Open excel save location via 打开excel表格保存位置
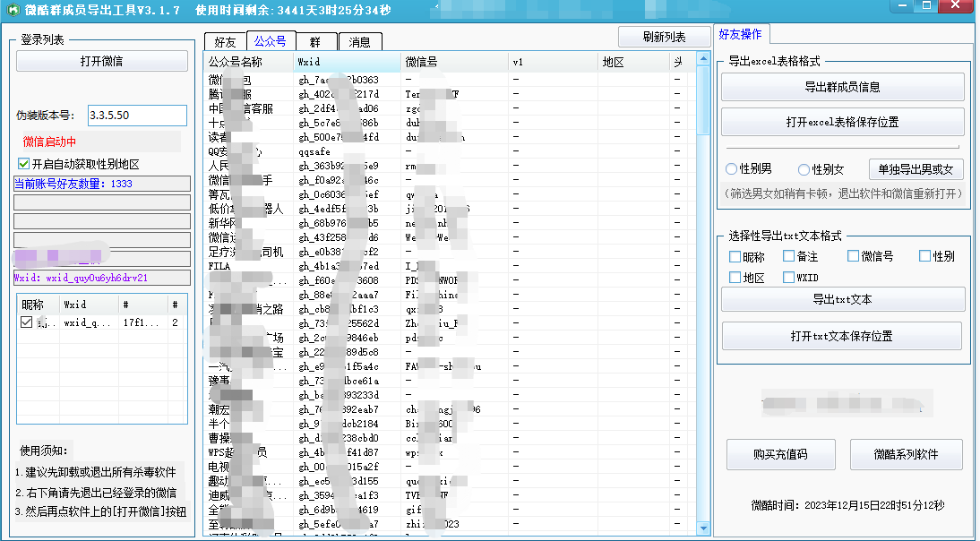This screenshot has height=541, width=980. 842,122
